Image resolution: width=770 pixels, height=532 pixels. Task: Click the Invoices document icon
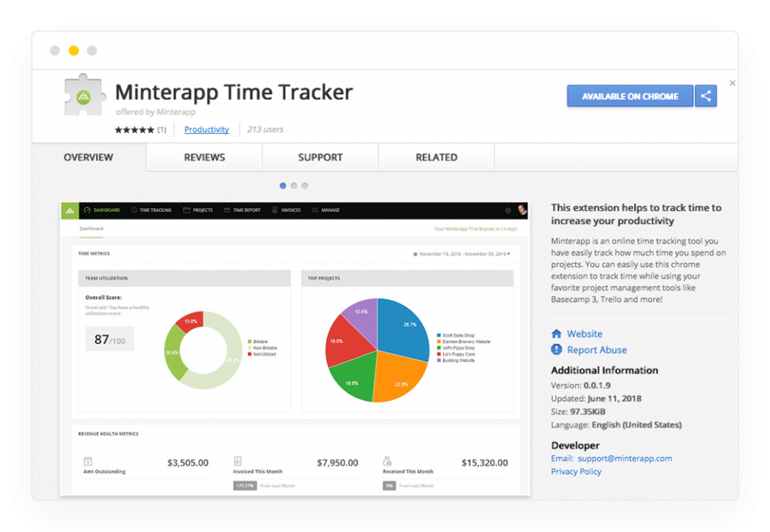tap(275, 210)
